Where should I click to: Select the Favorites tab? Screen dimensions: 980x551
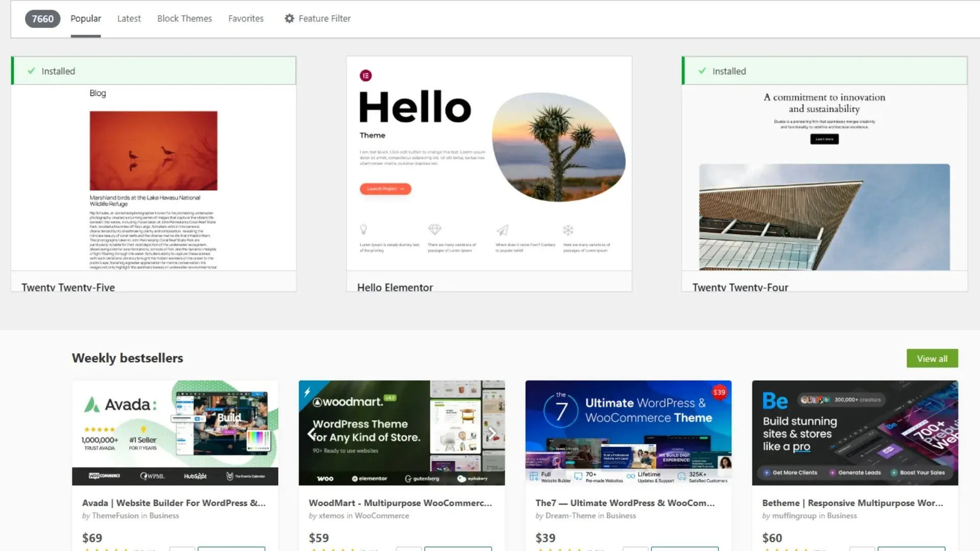pyautogui.click(x=246, y=18)
